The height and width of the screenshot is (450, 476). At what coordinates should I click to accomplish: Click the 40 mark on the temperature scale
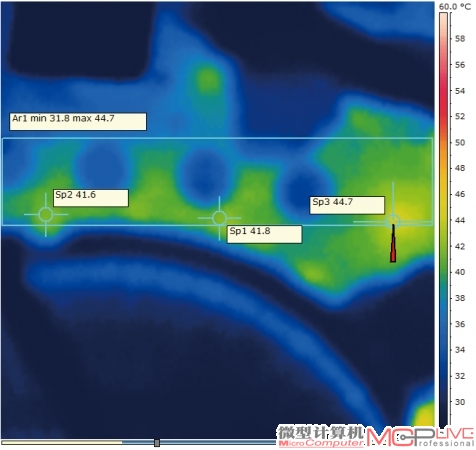coord(460,272)
